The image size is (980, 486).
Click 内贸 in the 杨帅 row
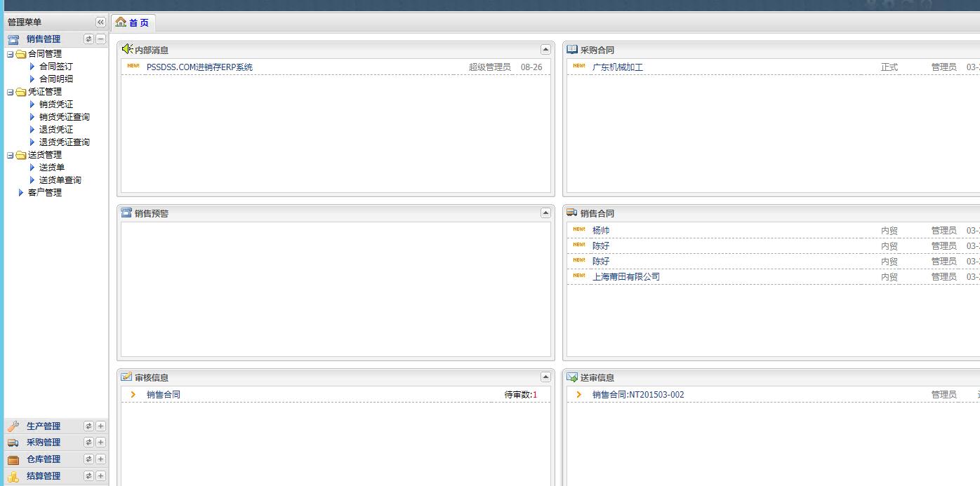889,231
